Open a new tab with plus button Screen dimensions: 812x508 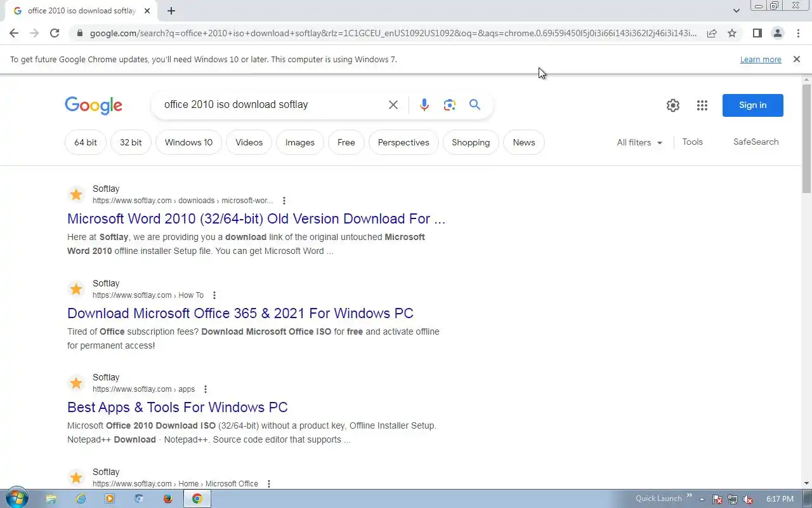[171, 11]
